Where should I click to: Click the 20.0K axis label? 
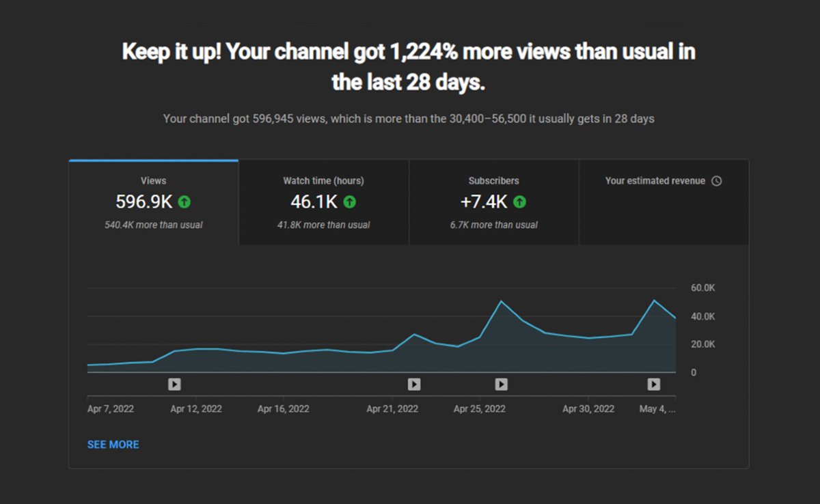(703, 344)
